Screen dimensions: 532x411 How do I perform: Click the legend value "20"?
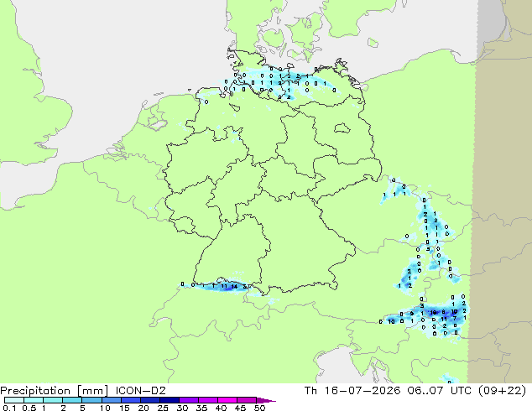pos(143,408)
